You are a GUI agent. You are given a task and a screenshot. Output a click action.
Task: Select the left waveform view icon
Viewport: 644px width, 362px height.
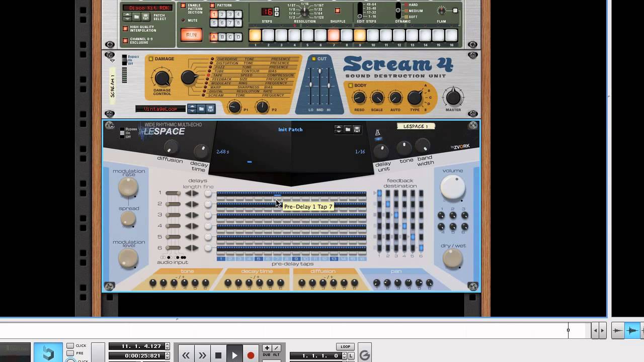[618, 330]
